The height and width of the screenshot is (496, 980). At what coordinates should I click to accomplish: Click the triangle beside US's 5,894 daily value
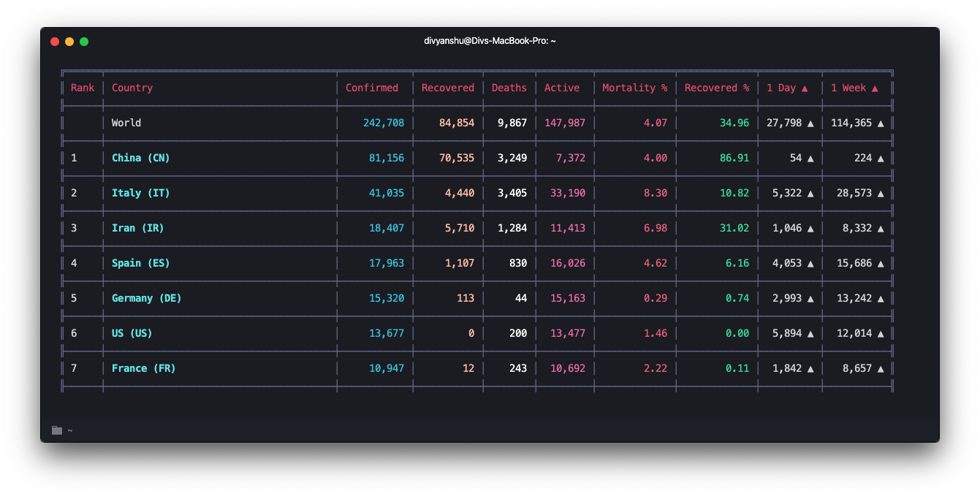(811, 333)
